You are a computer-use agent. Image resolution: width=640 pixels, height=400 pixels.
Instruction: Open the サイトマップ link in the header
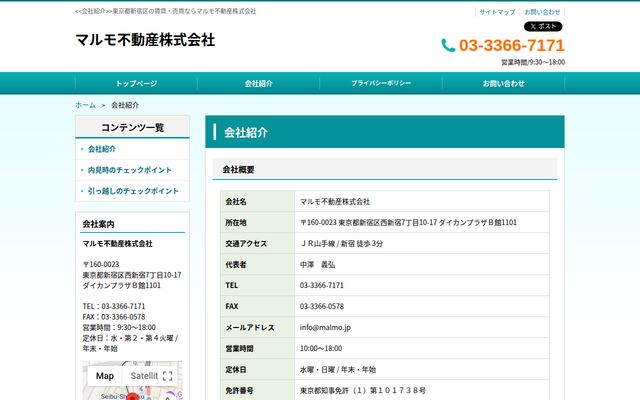pyautogui.click(x=497, y=12)
